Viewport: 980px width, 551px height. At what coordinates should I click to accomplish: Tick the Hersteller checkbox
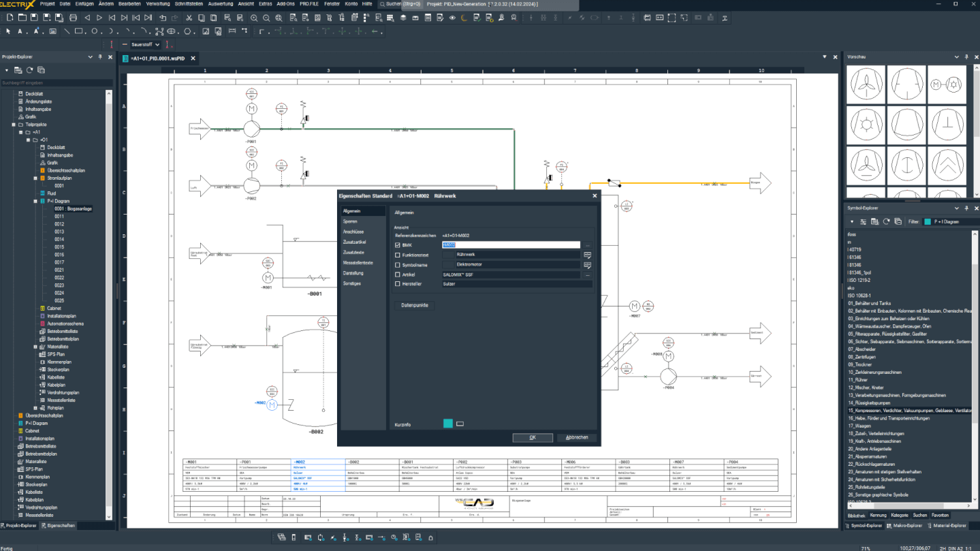tap(398, 284)
